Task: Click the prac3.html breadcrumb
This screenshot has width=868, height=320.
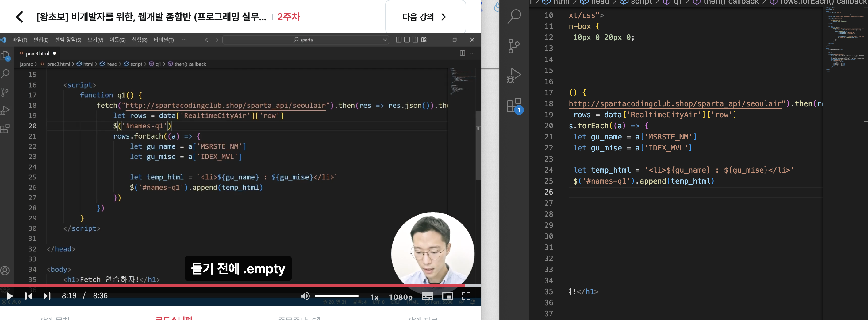Action: [58, 64]
